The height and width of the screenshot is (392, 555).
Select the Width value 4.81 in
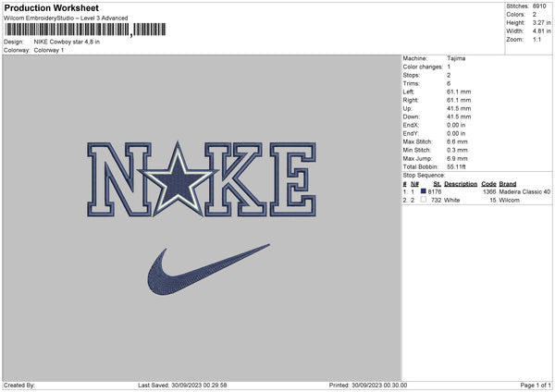541,31
